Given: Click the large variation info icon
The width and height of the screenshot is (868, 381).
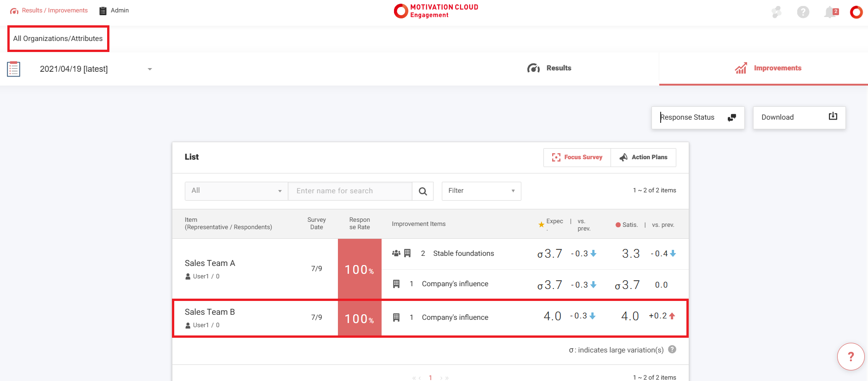Looking at the screenshot, I should [672, 349].
